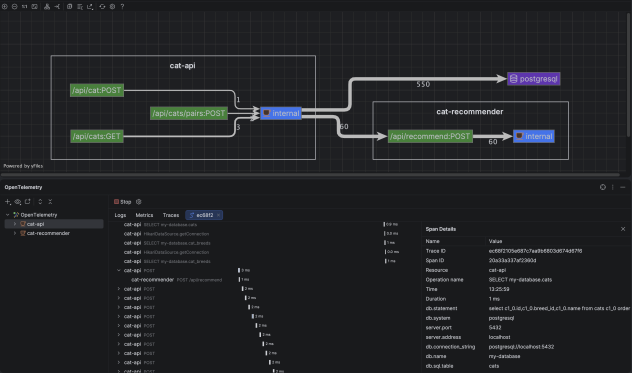632x373 pixels.
Task: Open the diagram settings gear
Action: pos(112,6)
